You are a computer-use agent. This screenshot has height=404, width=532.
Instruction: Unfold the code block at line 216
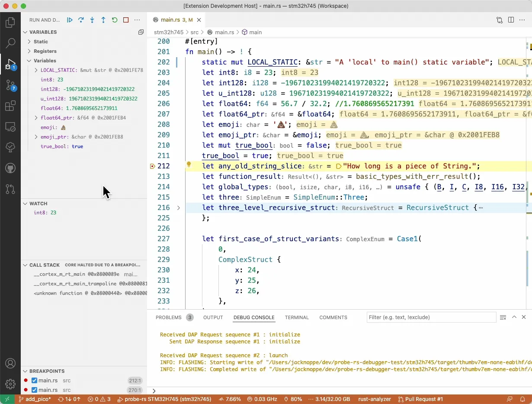[178, 208]
